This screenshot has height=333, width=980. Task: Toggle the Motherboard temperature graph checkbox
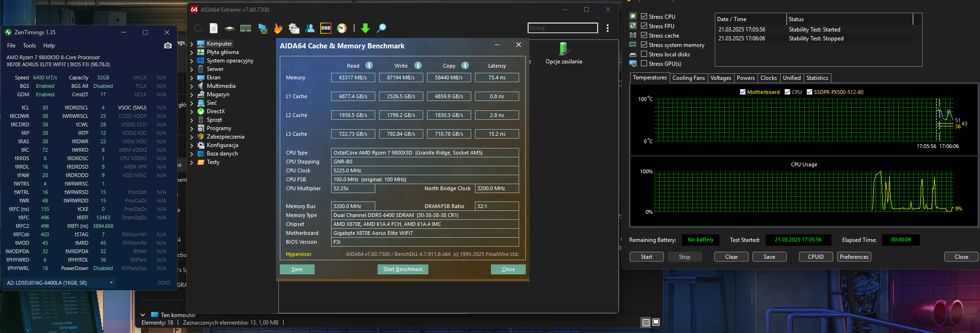743,92
